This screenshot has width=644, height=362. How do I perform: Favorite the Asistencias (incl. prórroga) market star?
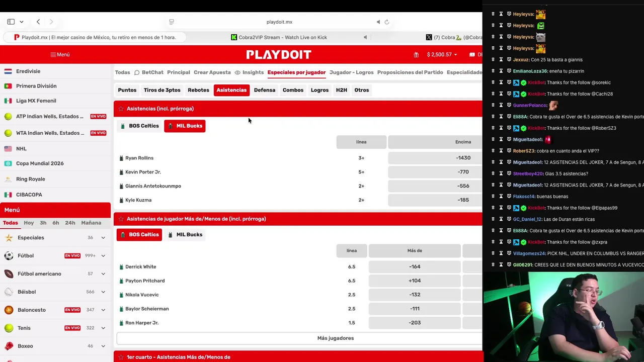pyautogui.click(x=120, y=109)
